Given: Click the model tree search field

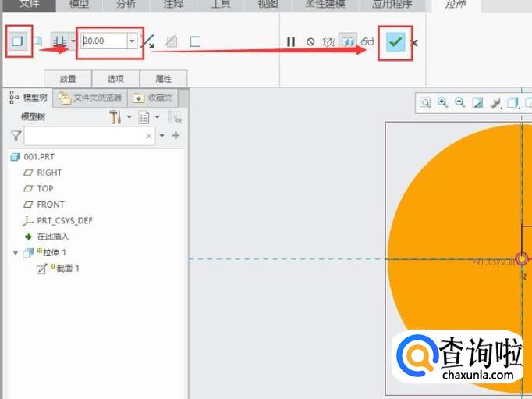Looking at the screenshot, I should pos(90,136).
